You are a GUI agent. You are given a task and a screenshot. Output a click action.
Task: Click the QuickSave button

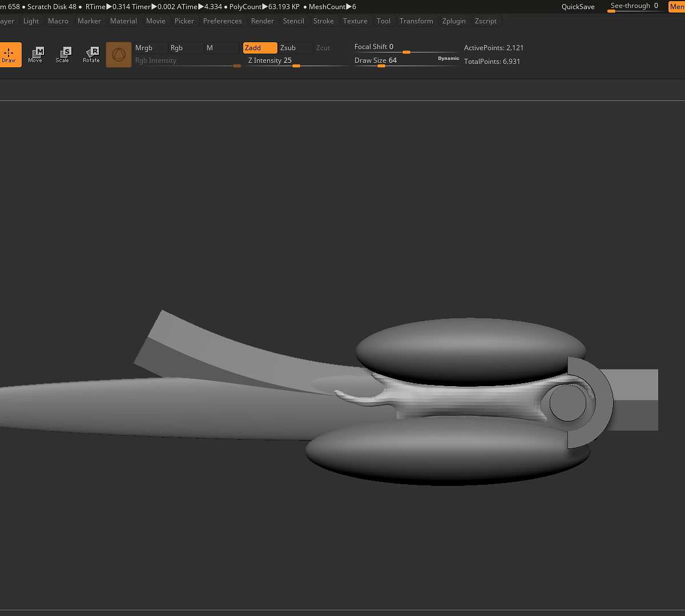[x=578, y=7]
